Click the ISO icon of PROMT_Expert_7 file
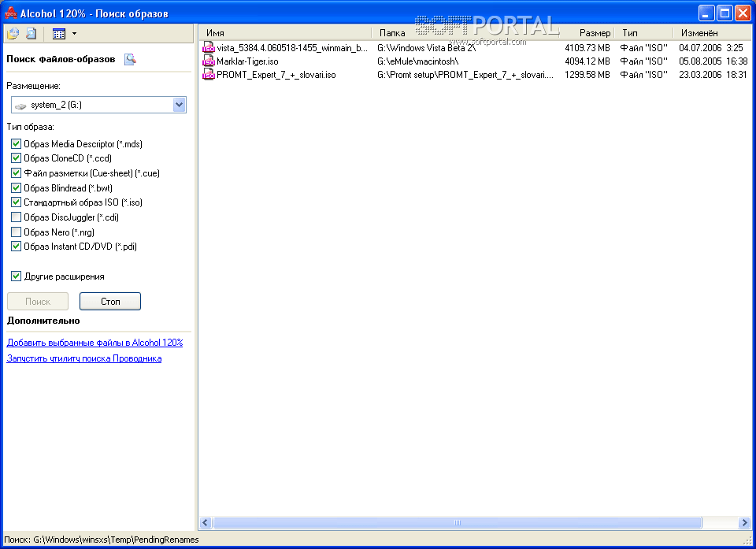 (x=208, y=75)
